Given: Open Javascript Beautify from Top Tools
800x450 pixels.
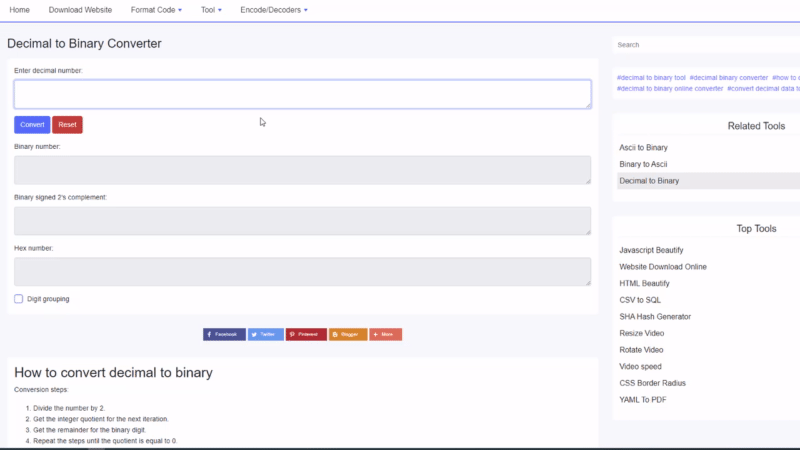Looking at the screenshot, I should [x=651, y=250].
